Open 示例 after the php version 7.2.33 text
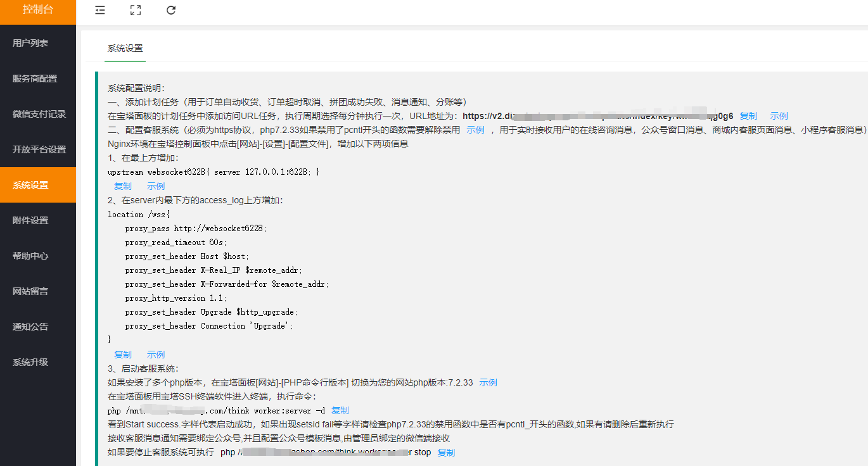The image size is (868, 466). pyautogui.click(x=488, y=382)
